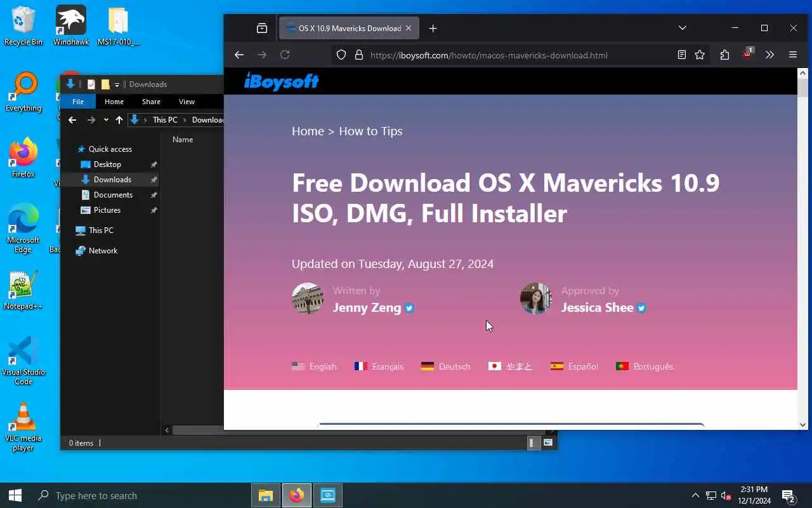Open File Explorer from the taskbar
Screen dimensions: 812x508
[x=265, y=495]
